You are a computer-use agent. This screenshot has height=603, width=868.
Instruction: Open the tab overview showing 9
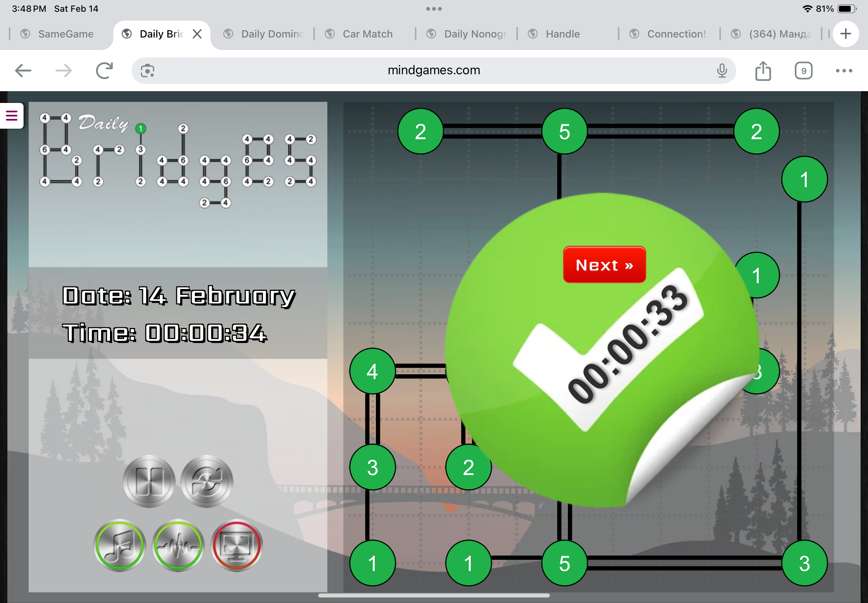[x=803, y=71]
